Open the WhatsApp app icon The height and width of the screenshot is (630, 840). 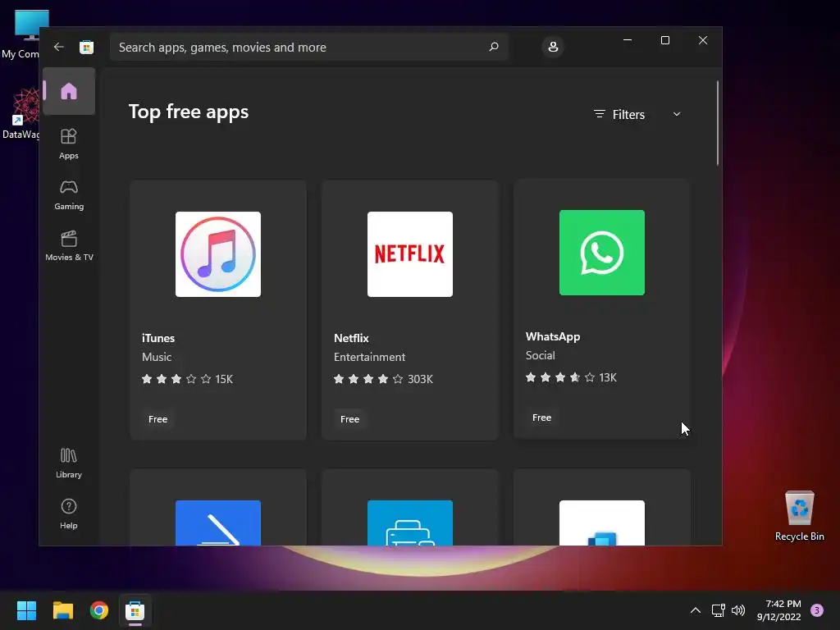[x=601, y=253]
